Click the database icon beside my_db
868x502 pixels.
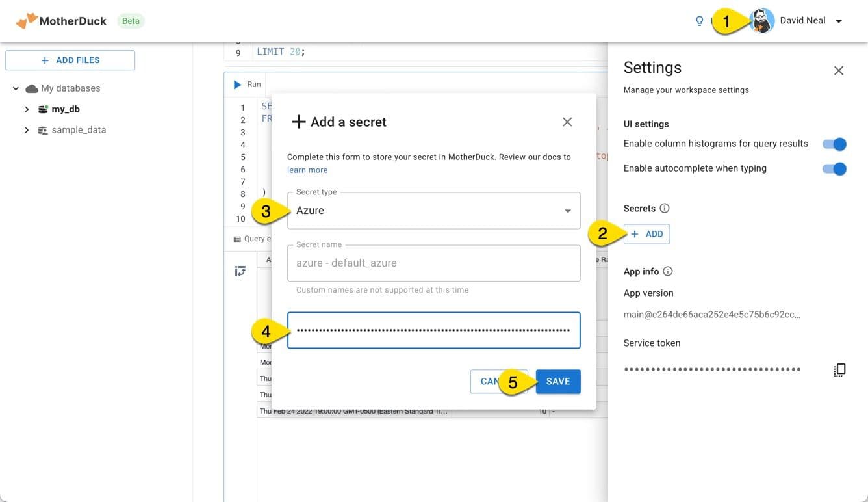(42, 109)
